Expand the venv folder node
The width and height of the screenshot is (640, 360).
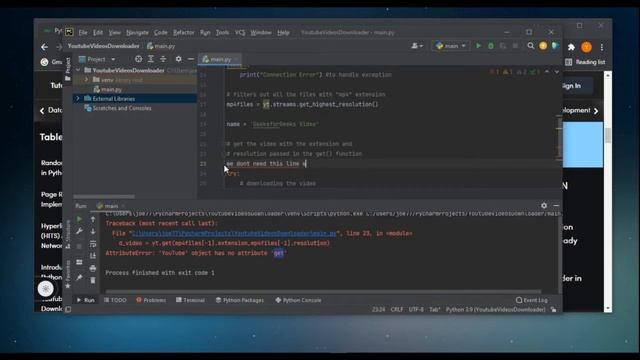[x=86, y=80]
